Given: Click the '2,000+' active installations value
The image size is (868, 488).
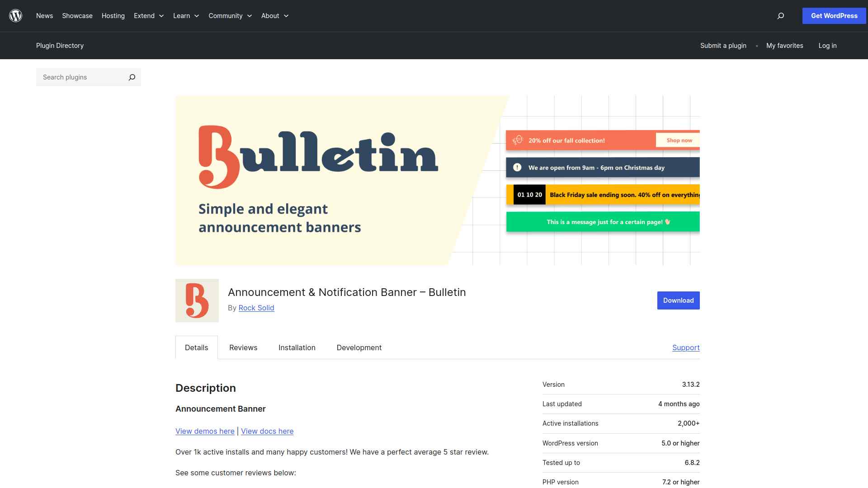Looking at the screenshot, I should click(x=689, y=423).
